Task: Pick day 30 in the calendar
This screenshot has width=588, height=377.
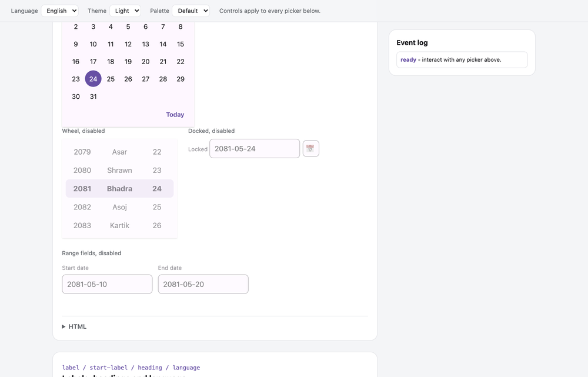Action: pyautogui.click(x=76, y=96)
